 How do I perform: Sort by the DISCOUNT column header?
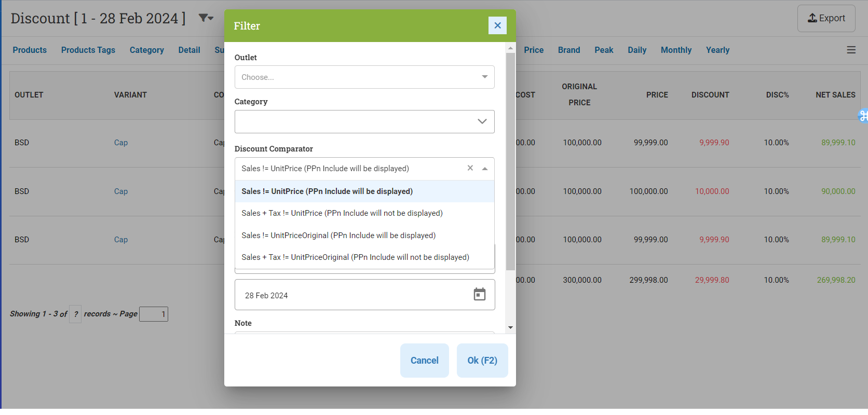pyautogui.click(x=710, y=95)
